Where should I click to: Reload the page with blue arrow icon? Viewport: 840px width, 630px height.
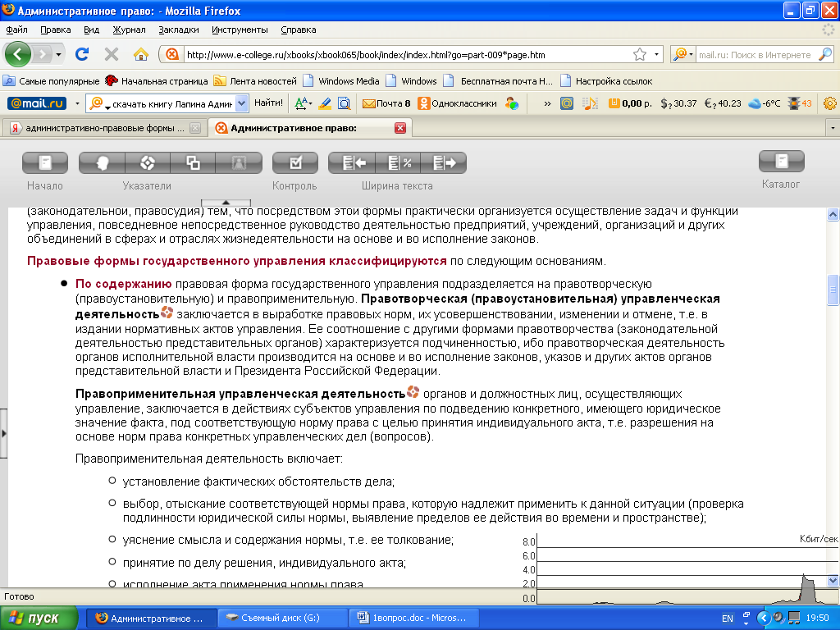click(82, 54)
